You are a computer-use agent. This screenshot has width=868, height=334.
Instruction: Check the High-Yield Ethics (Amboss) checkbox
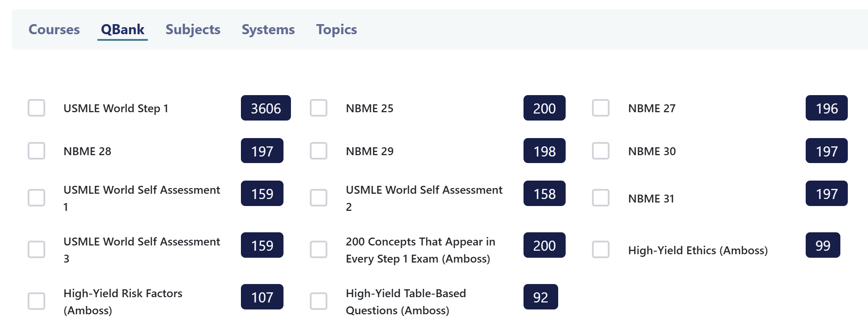click(601, 249)
